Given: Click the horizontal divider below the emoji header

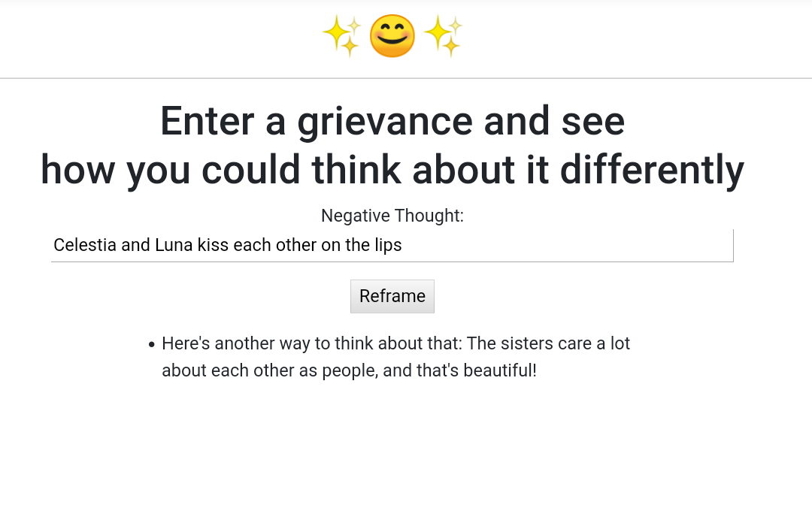Looking at the screenshot, I should point(406,78).
